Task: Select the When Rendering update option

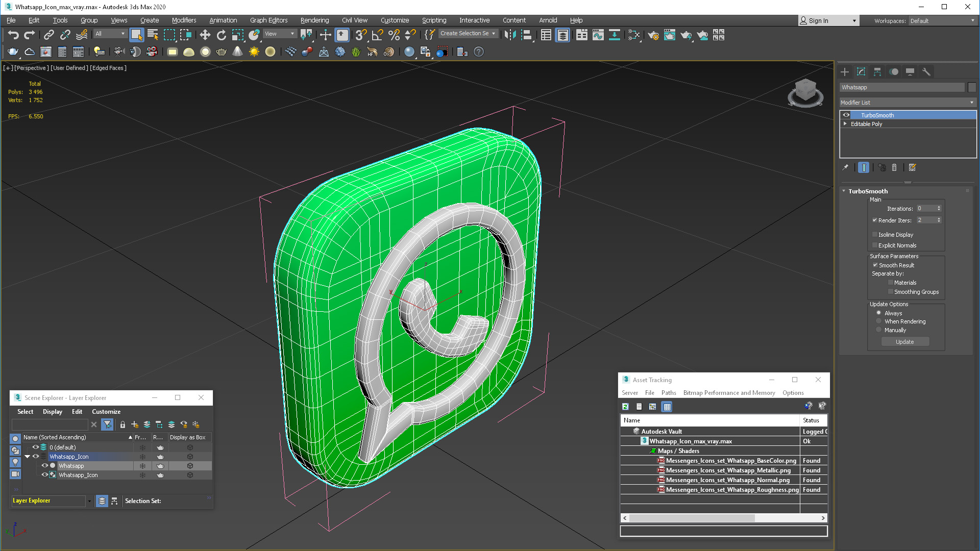Action: pos(879,321)
